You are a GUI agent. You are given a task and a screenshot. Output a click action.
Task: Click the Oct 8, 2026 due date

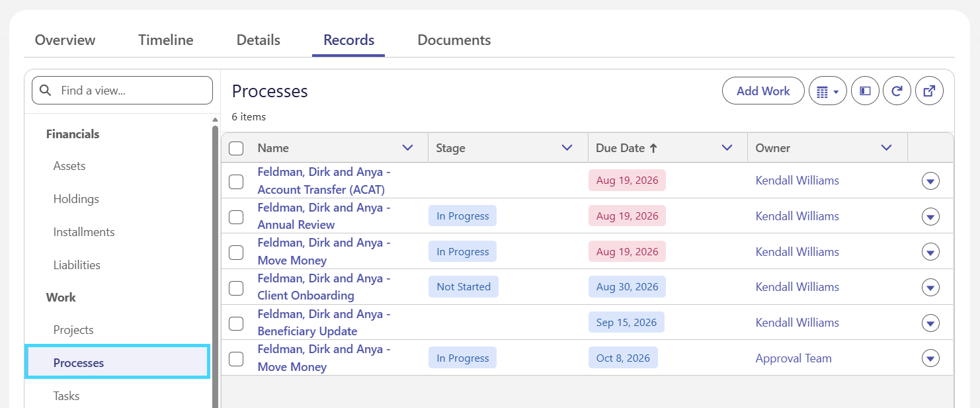[x=623, y=358]
